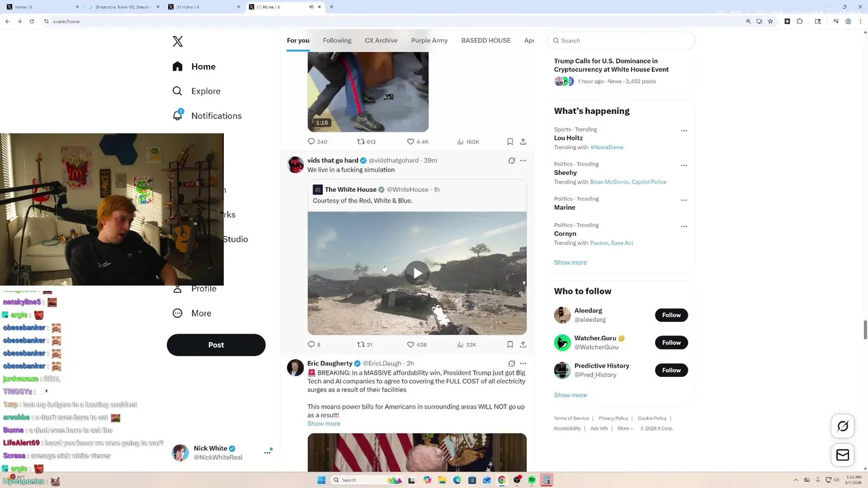Bookmark the vids that go hard post
This screenshot has height=488, width=868.
coord(510,344)
